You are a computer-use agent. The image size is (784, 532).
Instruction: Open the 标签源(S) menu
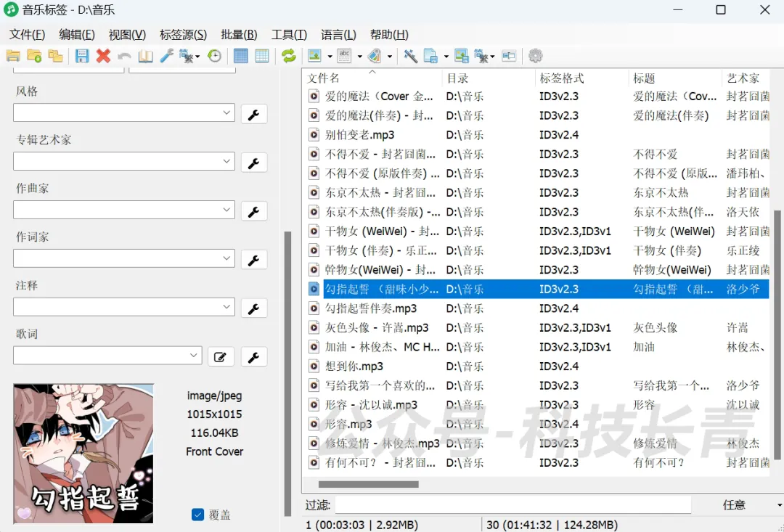[x=183, y=35]
